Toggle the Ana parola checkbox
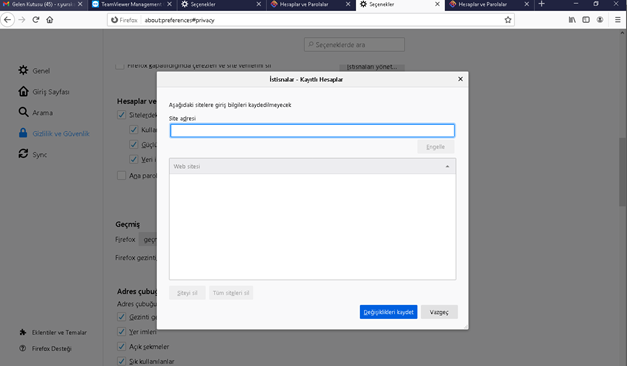 pos(121,175)
